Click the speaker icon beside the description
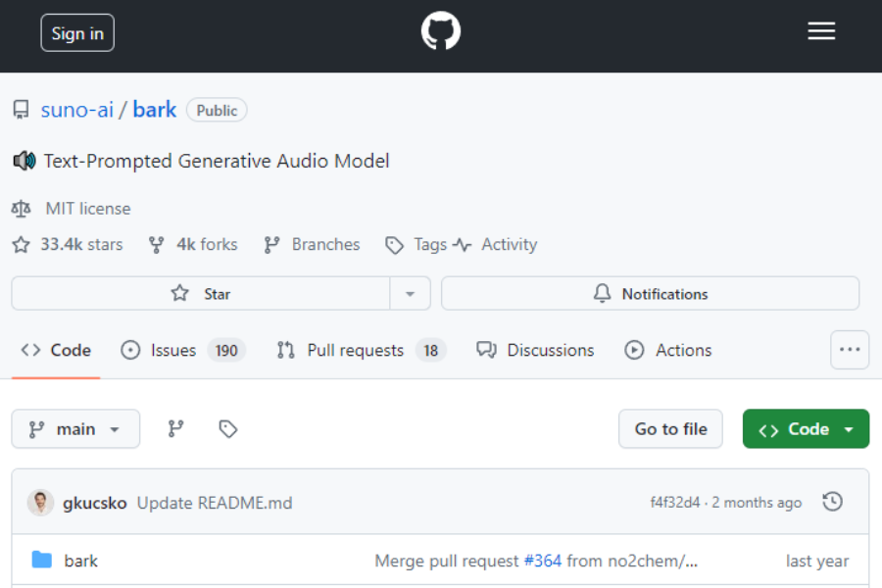 23,160
